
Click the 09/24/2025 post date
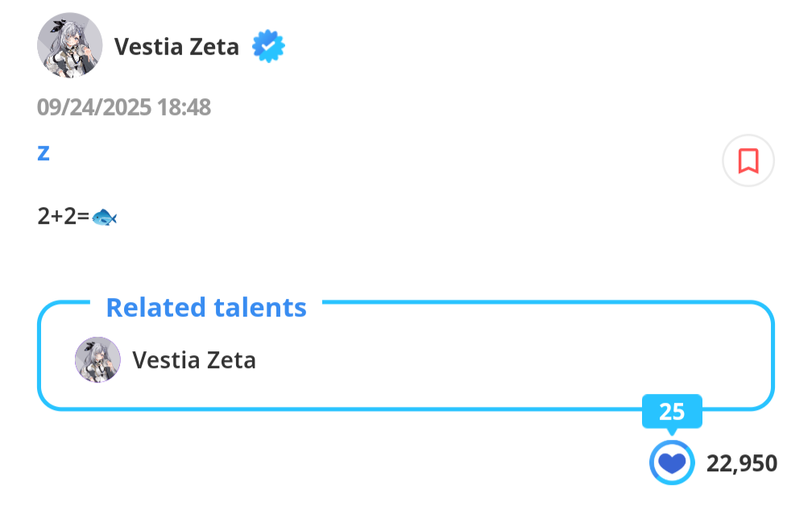click(93, 107)
